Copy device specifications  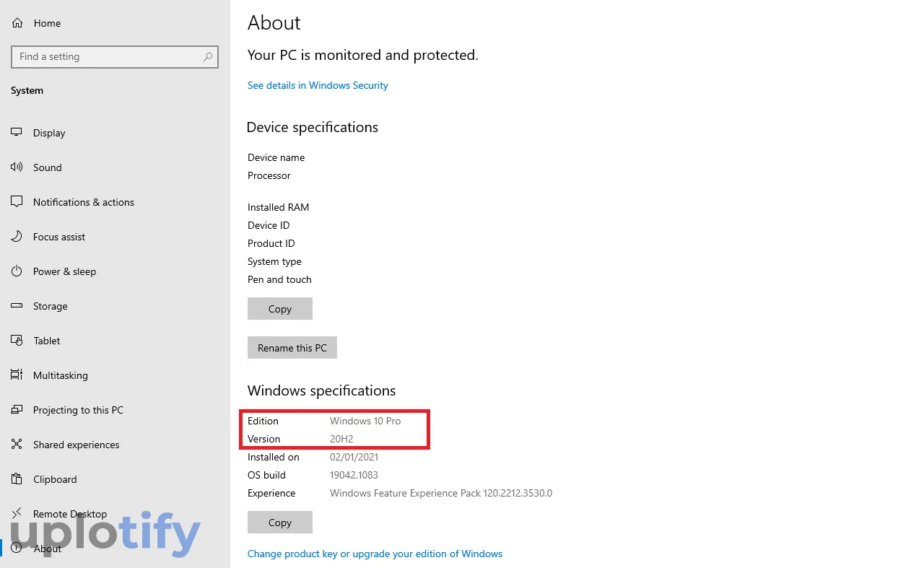point(280,309)
